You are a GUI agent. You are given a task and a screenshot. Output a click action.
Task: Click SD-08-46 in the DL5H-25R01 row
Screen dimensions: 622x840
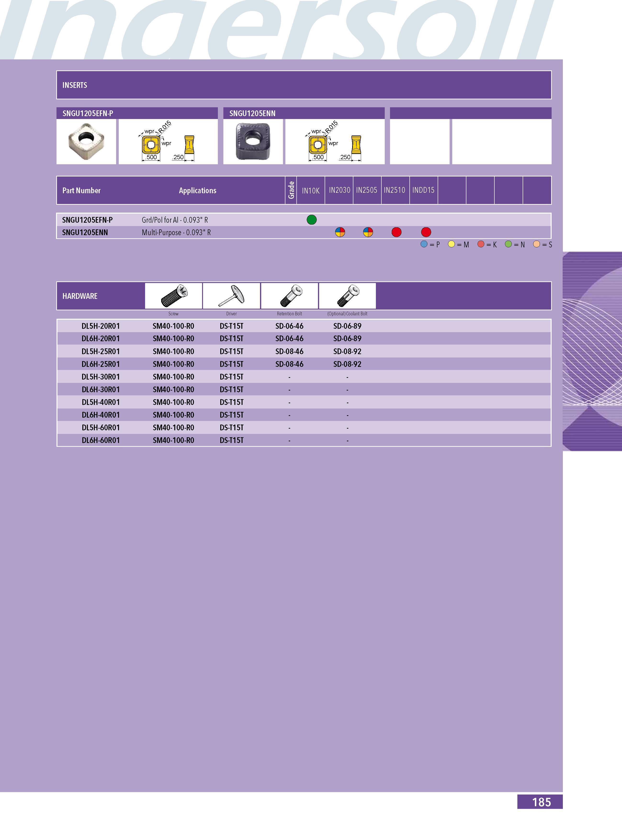click(x=289, y=351)
